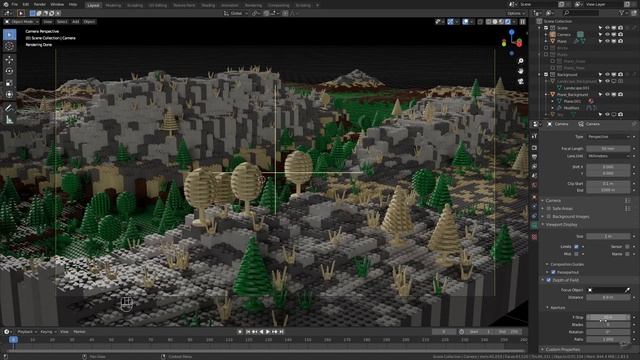Click the viewport pan hand icon

520,71
